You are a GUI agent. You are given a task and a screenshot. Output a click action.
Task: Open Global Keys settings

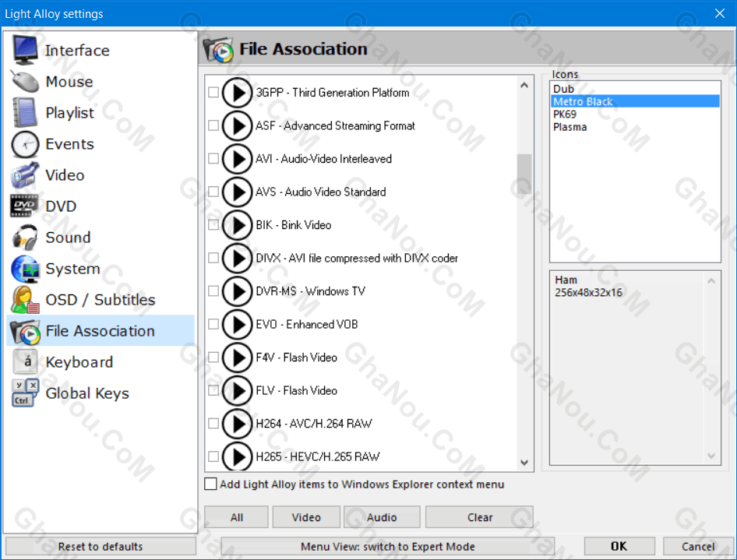100,393
